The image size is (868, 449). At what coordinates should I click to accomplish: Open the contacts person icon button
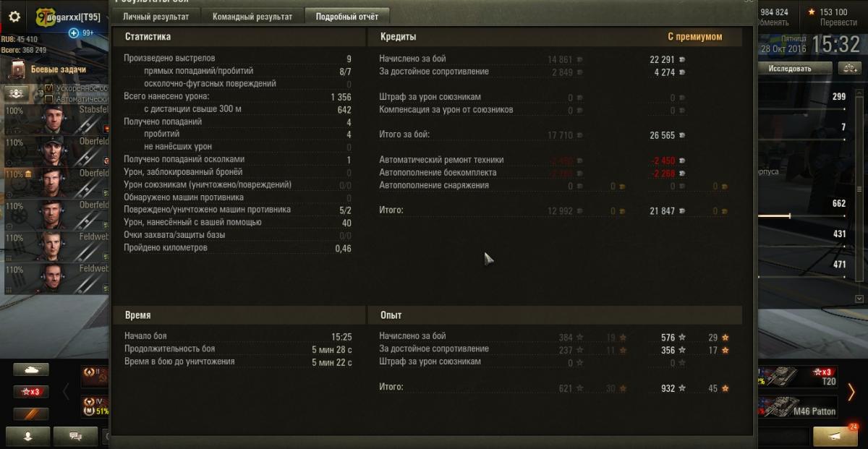29,436
